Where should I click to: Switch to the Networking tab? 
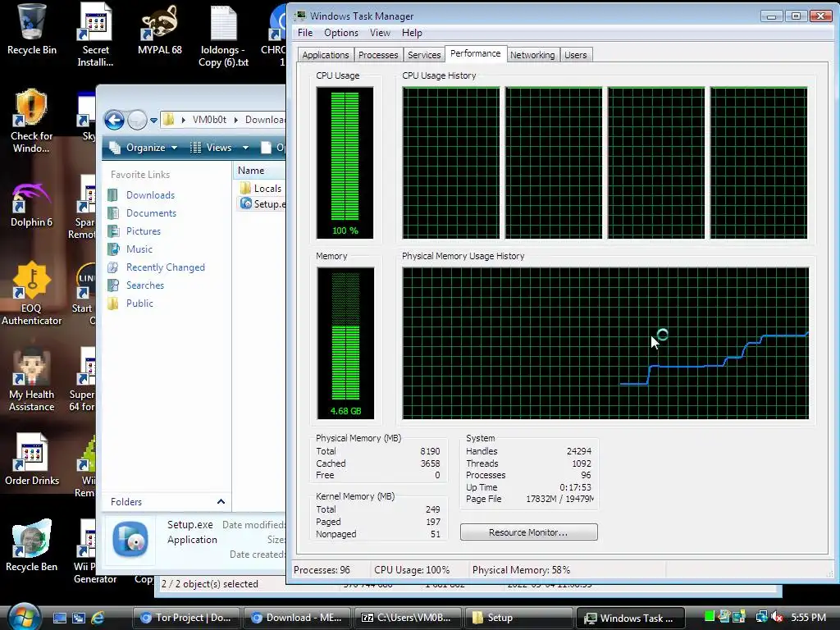pos(532,55)
